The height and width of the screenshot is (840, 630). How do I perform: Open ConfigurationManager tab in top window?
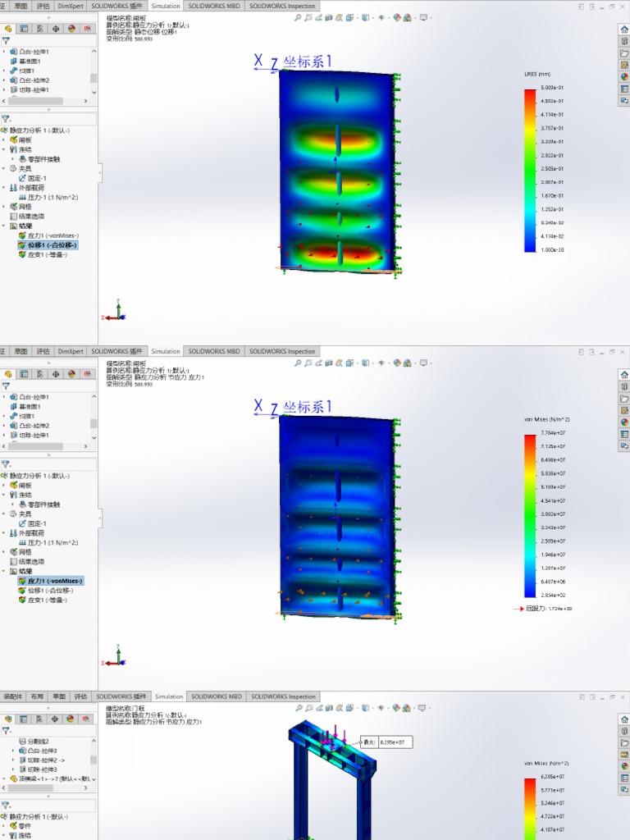click(40, 29)
